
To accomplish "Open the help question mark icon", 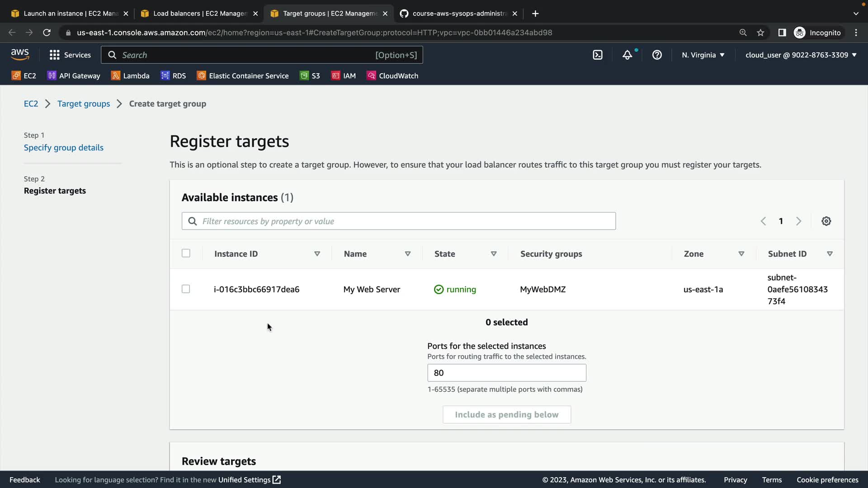I will pos(657,55).
